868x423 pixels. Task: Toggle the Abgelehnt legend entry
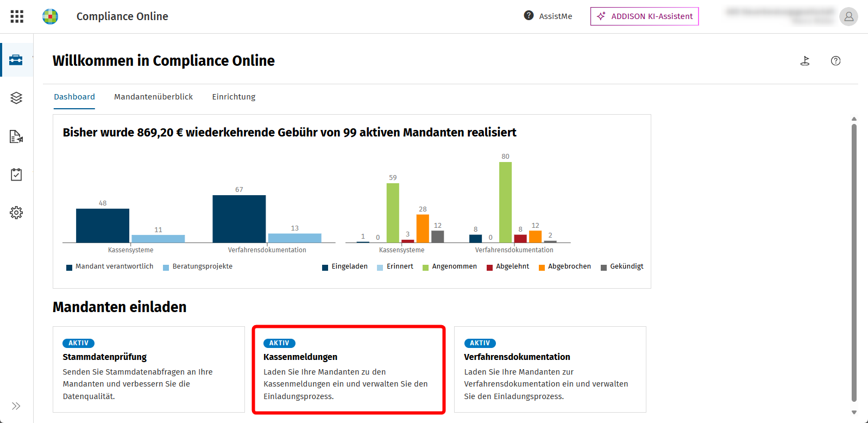(x=508, y=266)
